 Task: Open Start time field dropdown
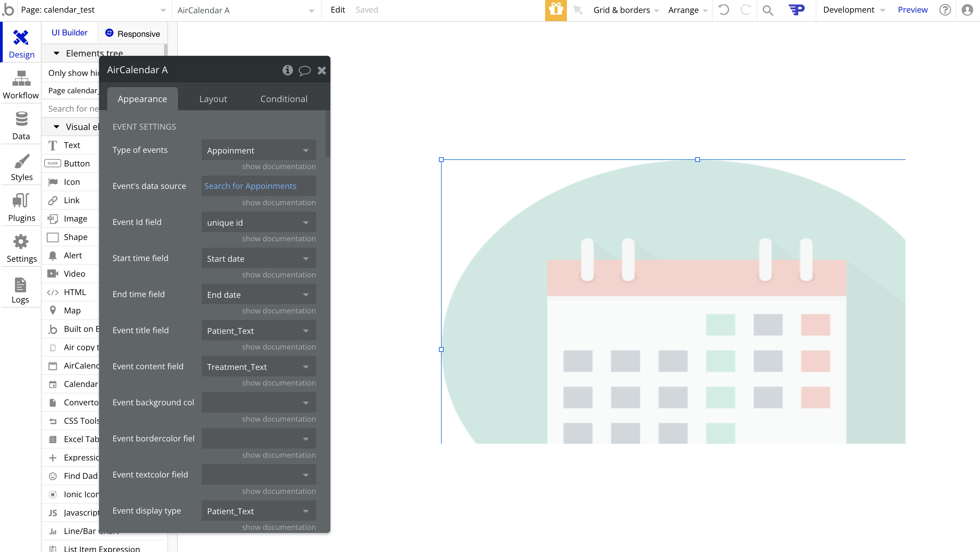pos(258,259)
